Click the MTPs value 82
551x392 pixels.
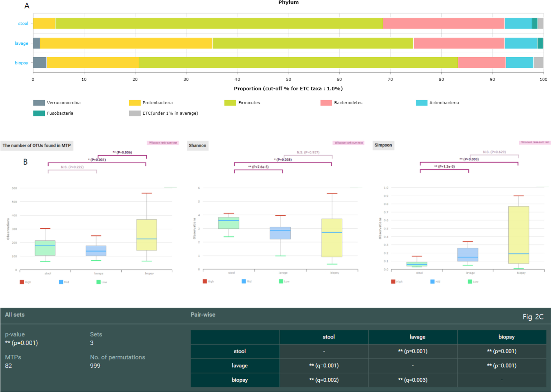click(8, 366)
